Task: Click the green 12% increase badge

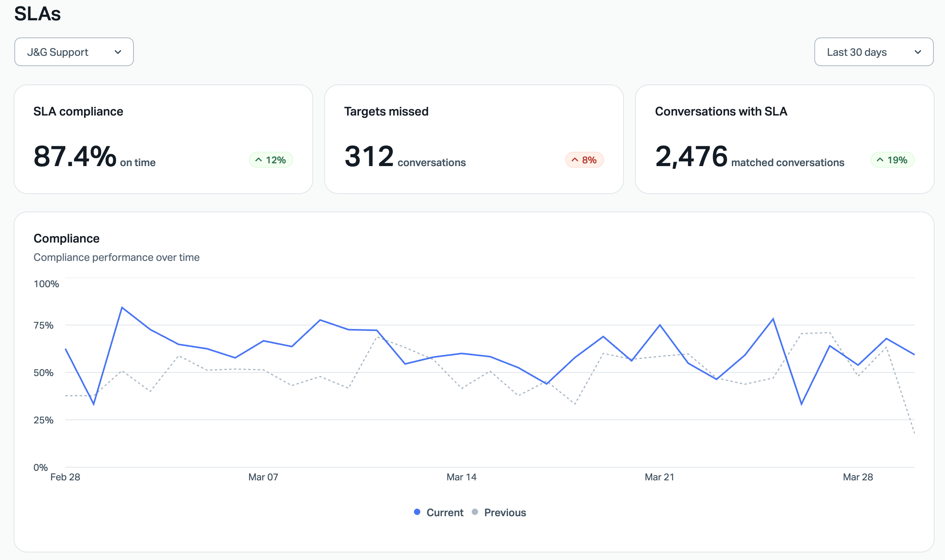Action: tap(271, 160)
